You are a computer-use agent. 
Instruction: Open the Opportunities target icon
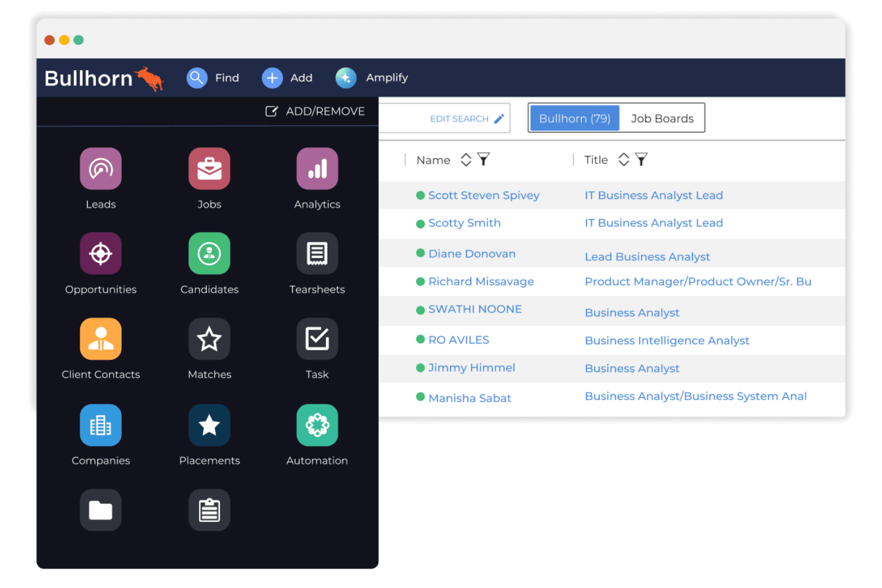click(101, 254)
